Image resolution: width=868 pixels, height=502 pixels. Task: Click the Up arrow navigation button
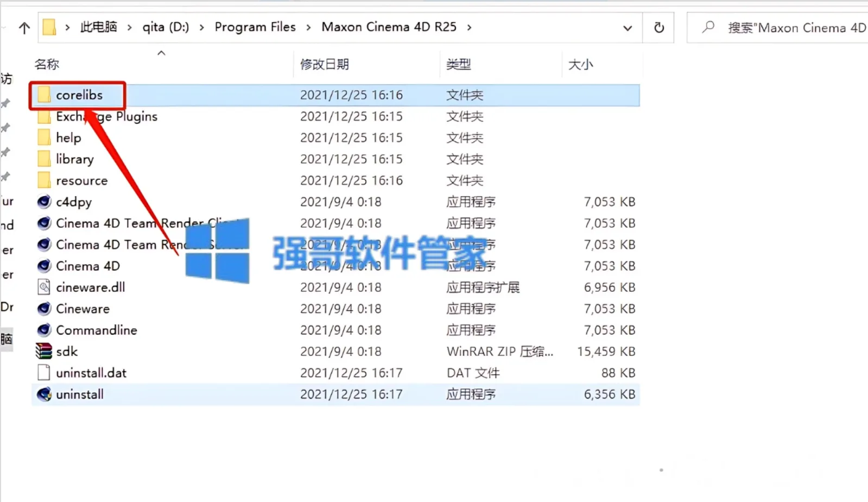coord(24,28)
